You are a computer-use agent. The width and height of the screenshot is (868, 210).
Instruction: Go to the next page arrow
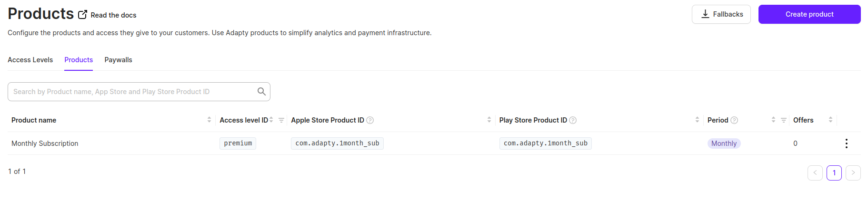(853, 173)
